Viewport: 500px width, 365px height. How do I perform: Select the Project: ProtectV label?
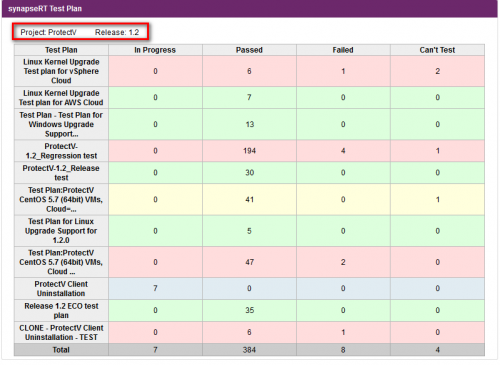(48, 32)
